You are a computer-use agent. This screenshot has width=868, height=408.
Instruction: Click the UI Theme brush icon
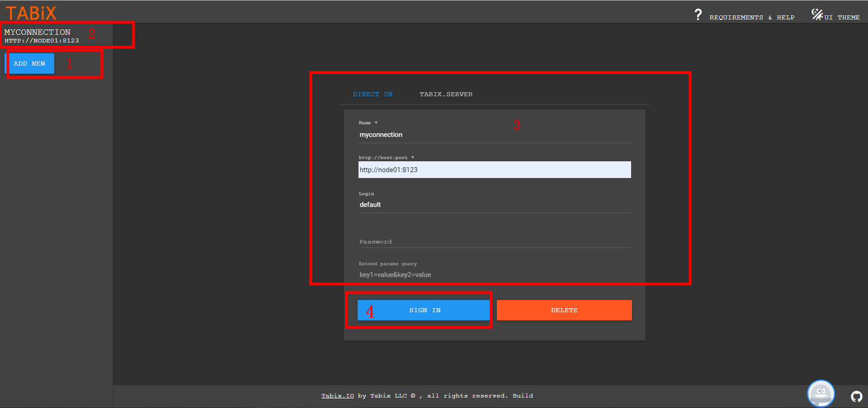point(818,14)
